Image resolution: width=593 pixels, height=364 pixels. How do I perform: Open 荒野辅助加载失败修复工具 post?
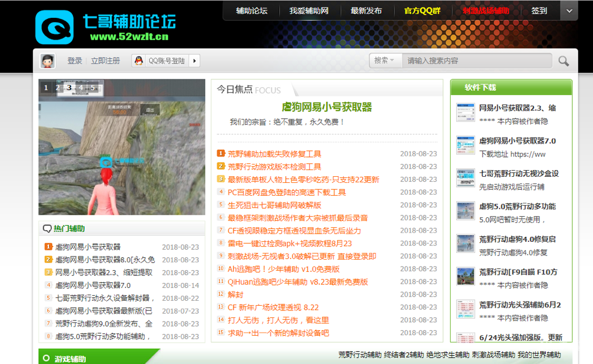coord(274,154)
